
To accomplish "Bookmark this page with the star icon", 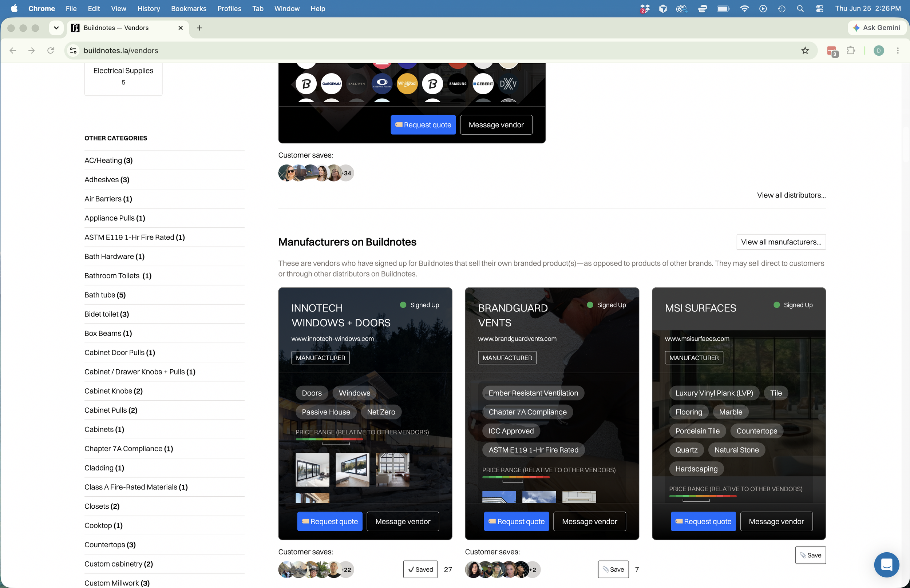I will coord(805,51).
